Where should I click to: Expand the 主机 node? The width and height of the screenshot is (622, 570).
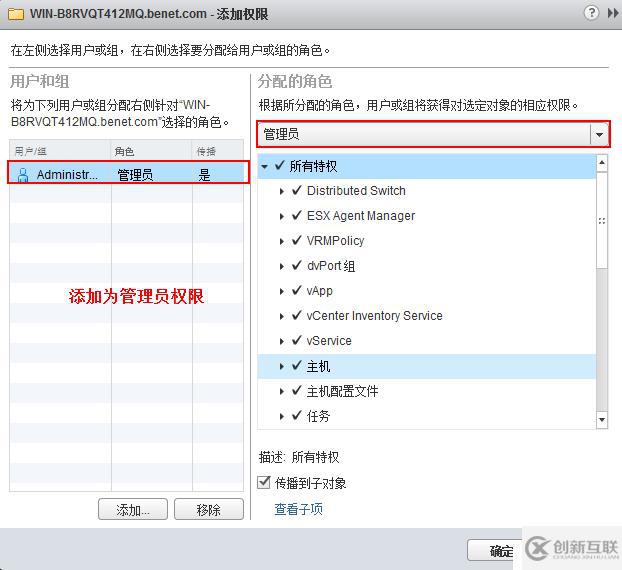pos(282,367)
